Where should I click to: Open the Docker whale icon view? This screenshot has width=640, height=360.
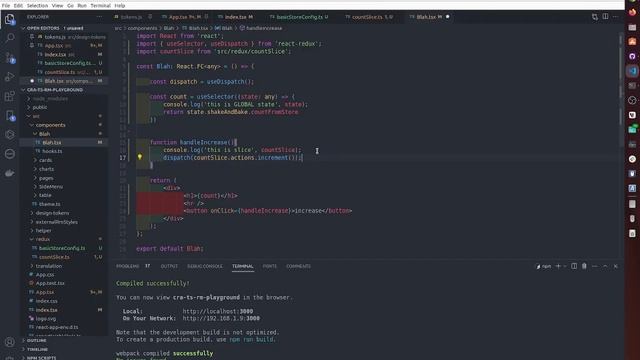(10, 173)
